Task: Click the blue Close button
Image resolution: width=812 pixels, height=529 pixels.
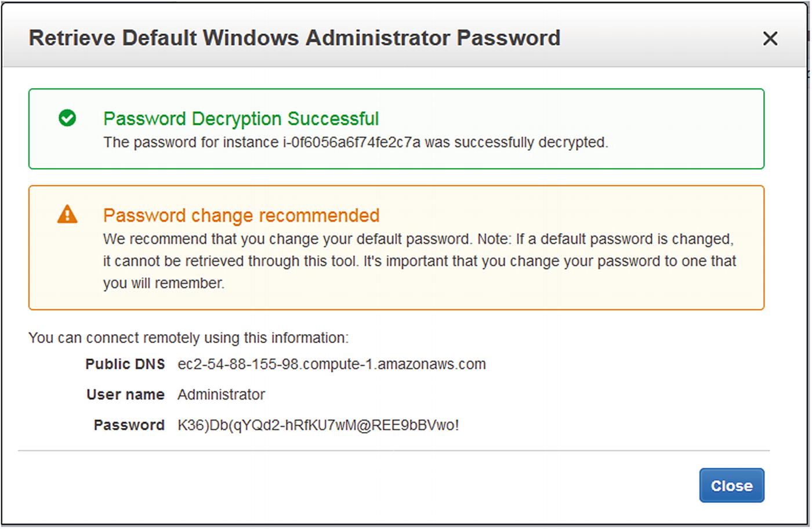Action: click(731, 485)
